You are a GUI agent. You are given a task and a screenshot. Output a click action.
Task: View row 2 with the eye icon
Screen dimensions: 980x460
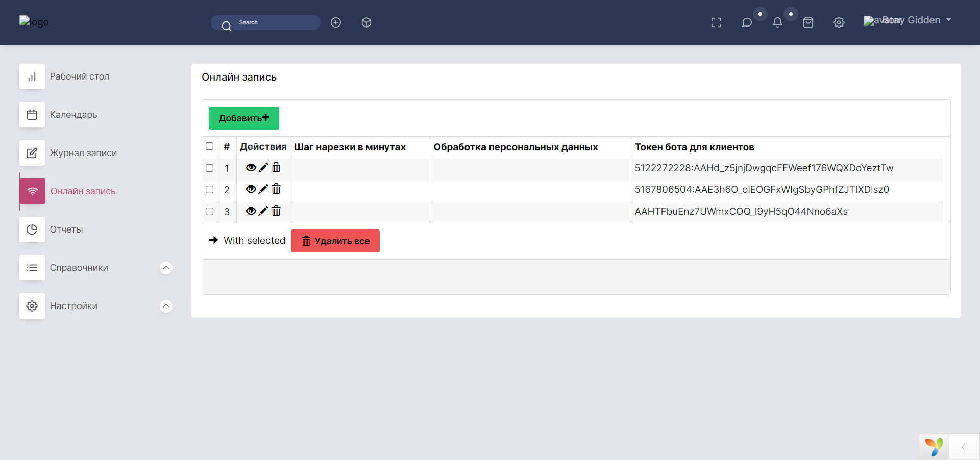tap(251, 189)
